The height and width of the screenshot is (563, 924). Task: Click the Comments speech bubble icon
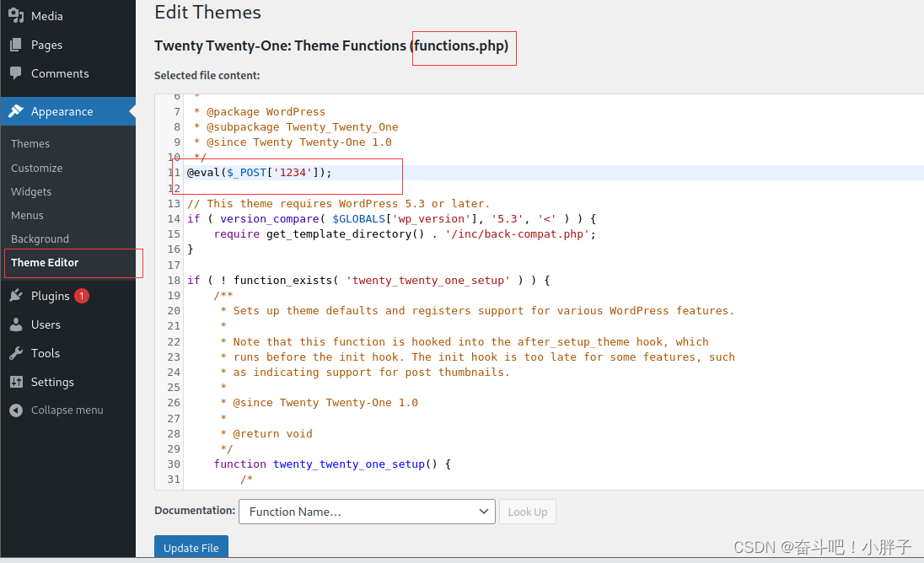tap(16, 73)
